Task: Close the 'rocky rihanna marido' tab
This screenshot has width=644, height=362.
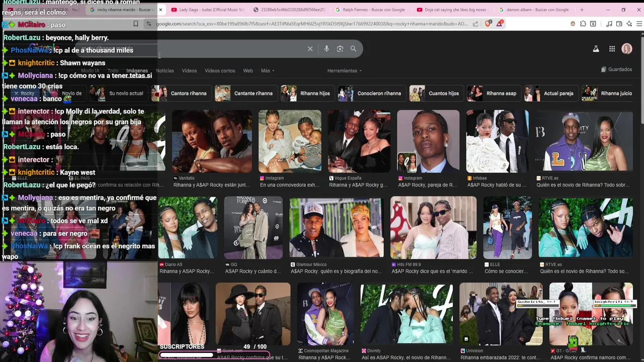Action: tap(160, 10)
